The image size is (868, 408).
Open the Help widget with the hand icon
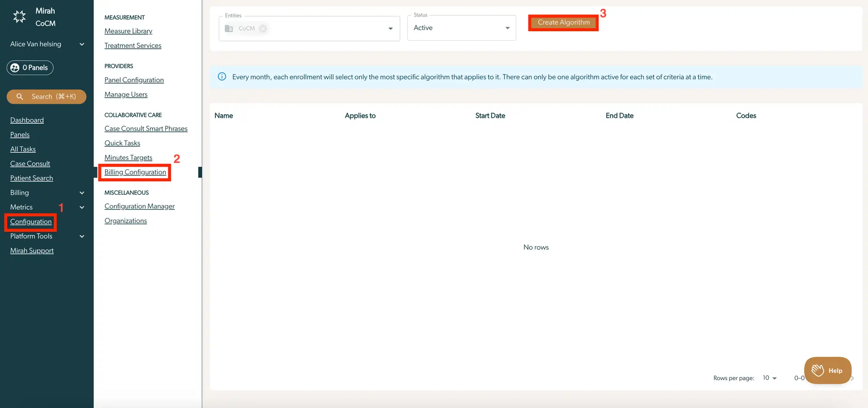pos(817,370)
